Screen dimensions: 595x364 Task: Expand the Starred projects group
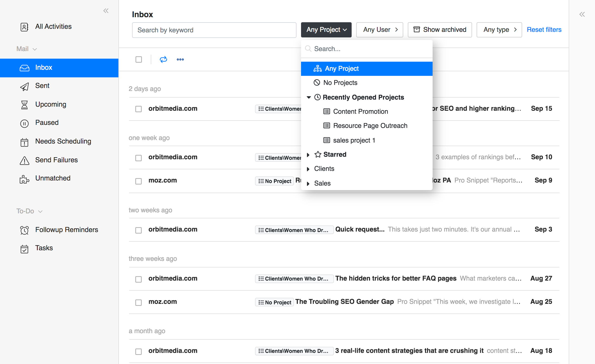pos(308,155)
